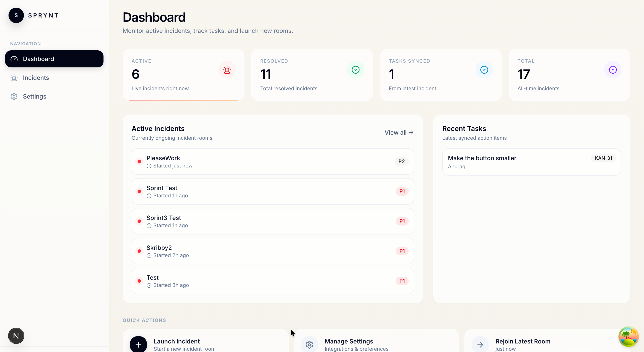
Task: Go to Settings in the sidebar
Action: [34, 96]
